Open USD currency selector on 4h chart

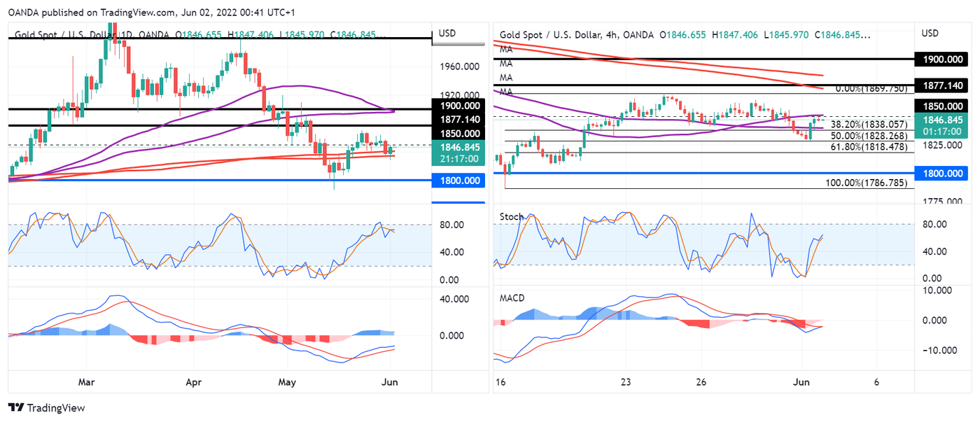point(930,34)
